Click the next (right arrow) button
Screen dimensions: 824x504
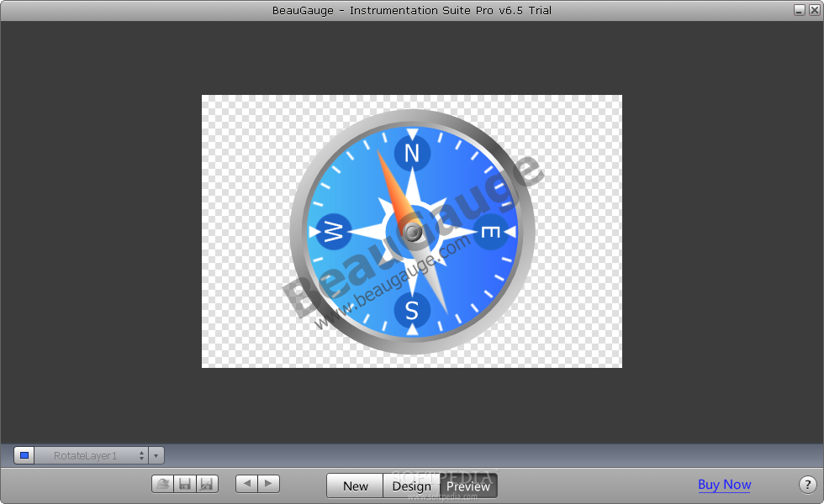(x=268, y=484)
